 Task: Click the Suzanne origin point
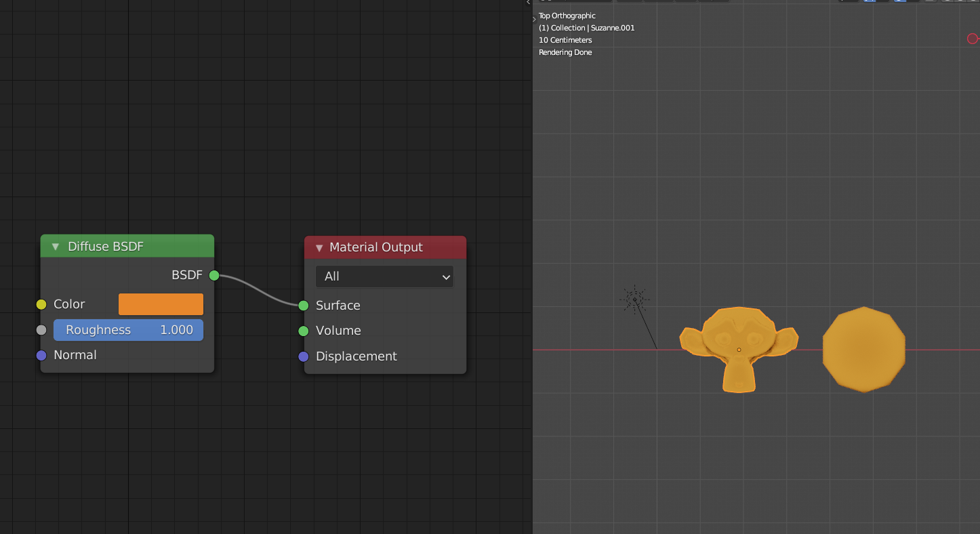pos(739,350)
